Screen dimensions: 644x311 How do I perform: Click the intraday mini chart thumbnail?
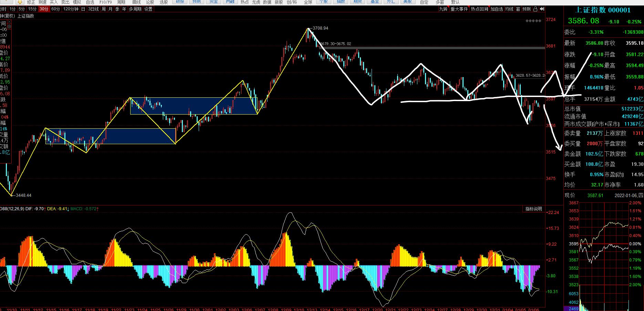(604, 255)
